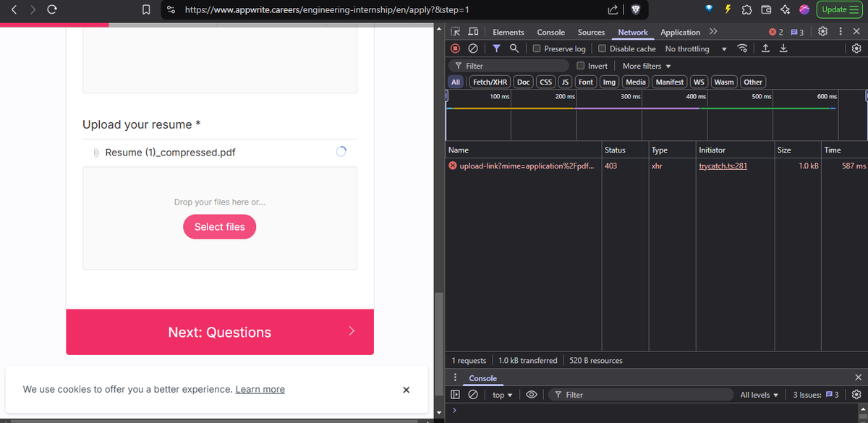Bookmark this page using the bookmark icon
The width and height of the screenshot is (868, 423).
[145, 10]
